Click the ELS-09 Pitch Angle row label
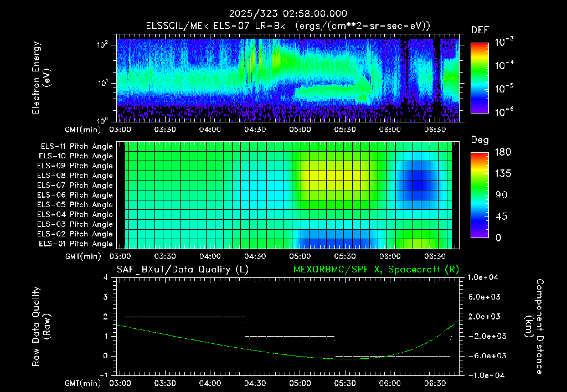Screen dimensions: 567x392 coord(75,166)
